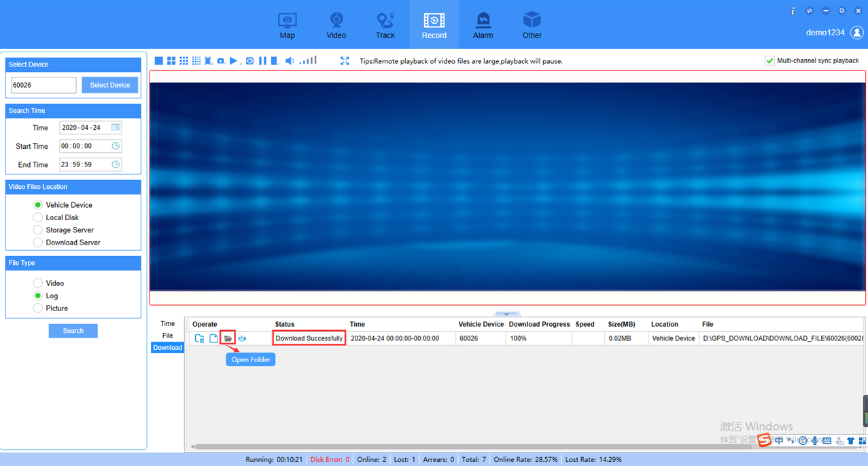Switch to the Download side tab
868x466 pixels.
click(167, 347)
